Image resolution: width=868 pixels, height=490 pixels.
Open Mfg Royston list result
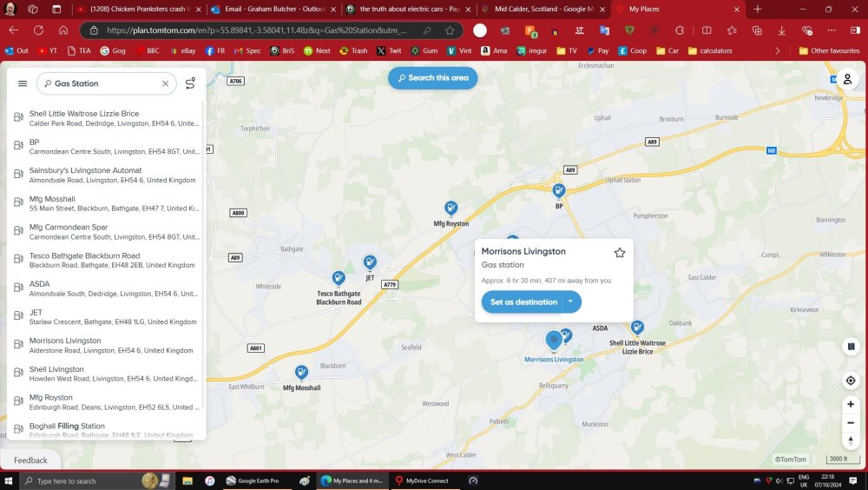pos(106,402)
